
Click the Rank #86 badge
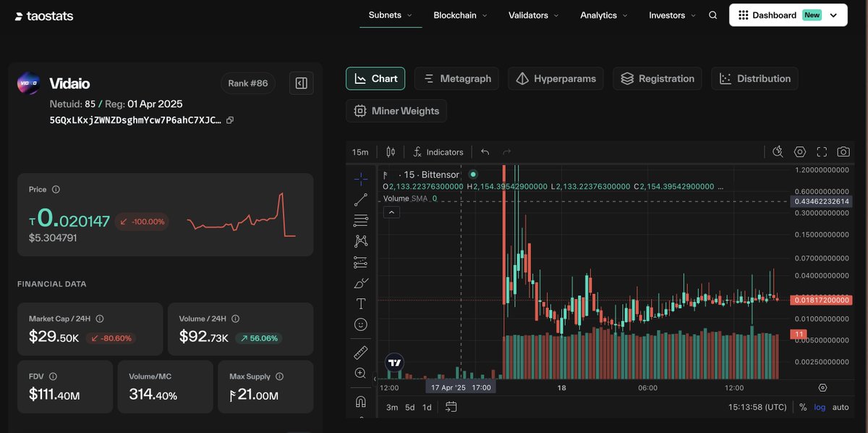coord(248,83)
